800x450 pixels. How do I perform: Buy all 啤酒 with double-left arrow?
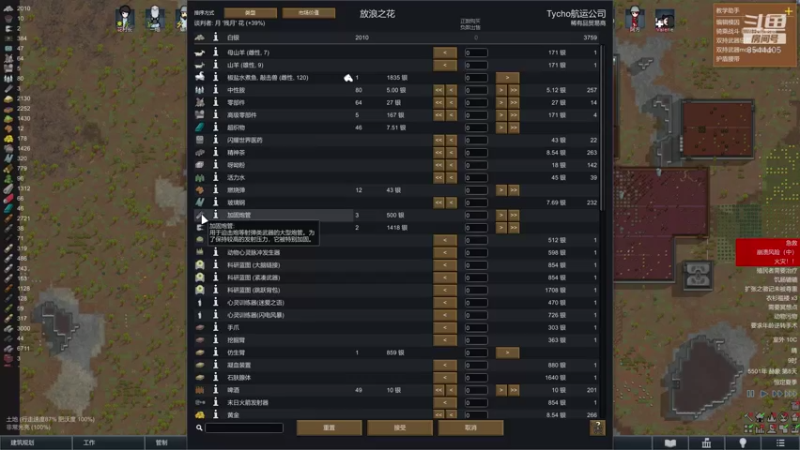pos(439,390)
